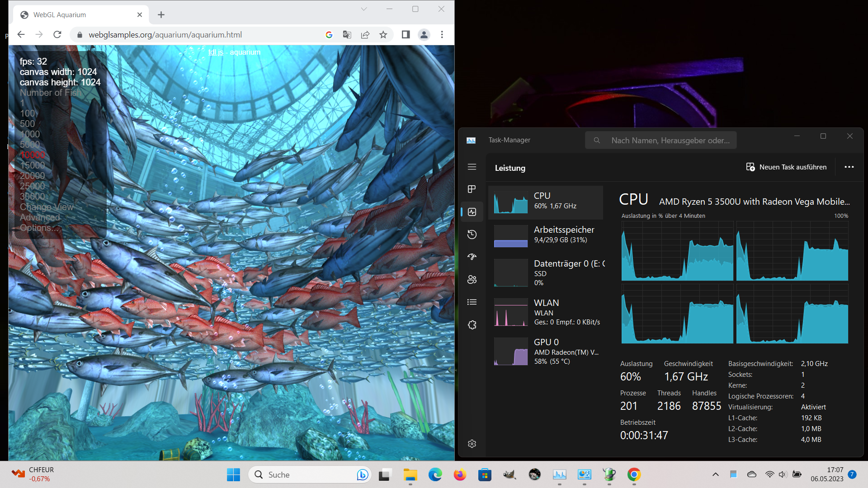Image resolution: width=868 pixels, height=488 pixels.
Task: Select Arbeitsspeicher performance entry
Action: [x=546, y=235]
